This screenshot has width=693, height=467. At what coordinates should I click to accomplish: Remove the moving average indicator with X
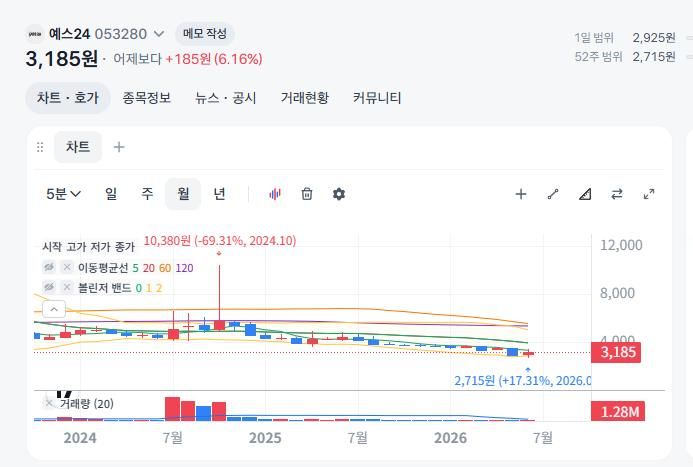click(67, 267)
